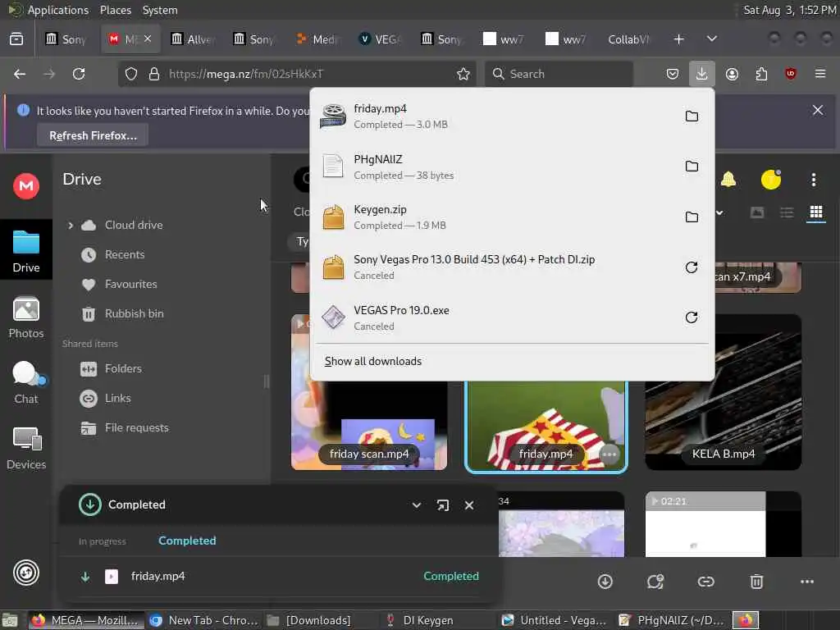The image size is (840, 630).
Task: Open containing folder for Keygen.zip download
Action: pos(692,217)
